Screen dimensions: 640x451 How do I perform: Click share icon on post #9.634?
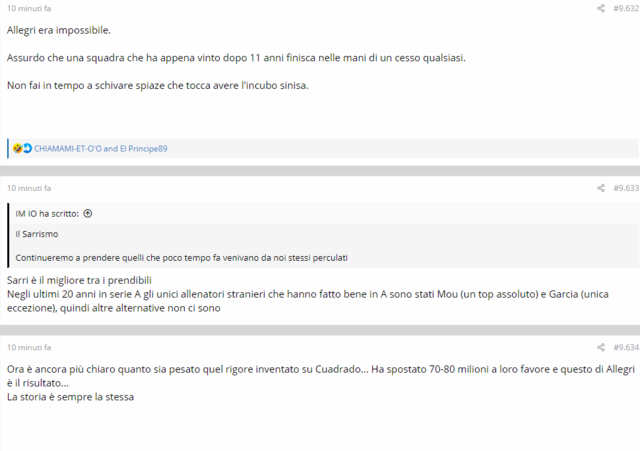[x=601, y=347]
